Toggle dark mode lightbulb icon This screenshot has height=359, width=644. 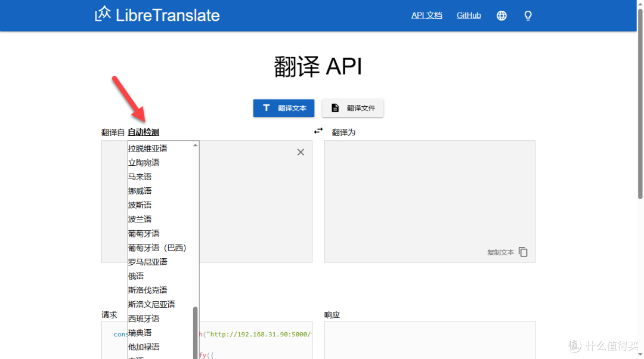click(528, 16)
